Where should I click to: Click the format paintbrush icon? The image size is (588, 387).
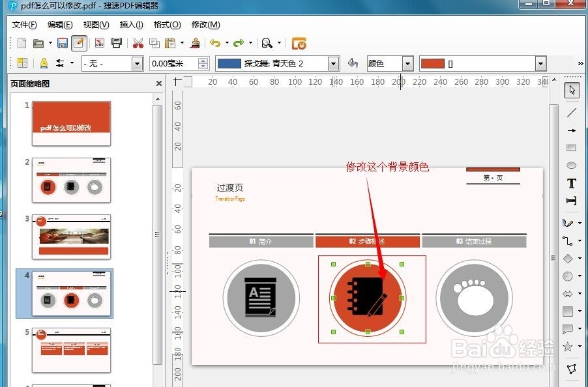[x=196, y=43]
